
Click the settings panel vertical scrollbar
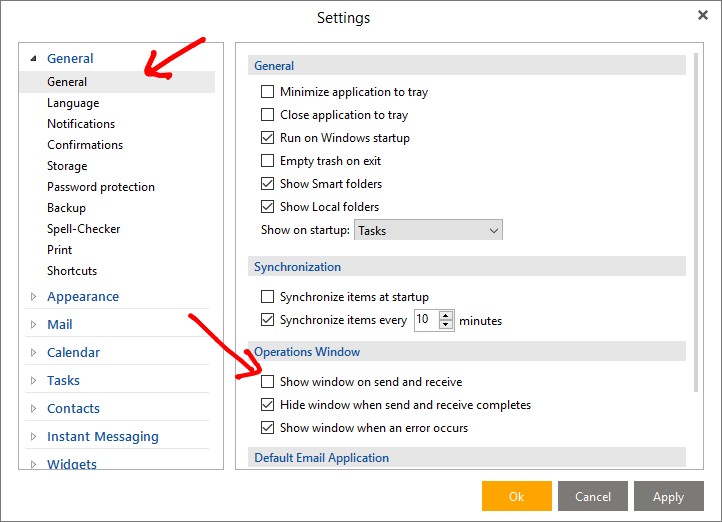pos(697,220)
